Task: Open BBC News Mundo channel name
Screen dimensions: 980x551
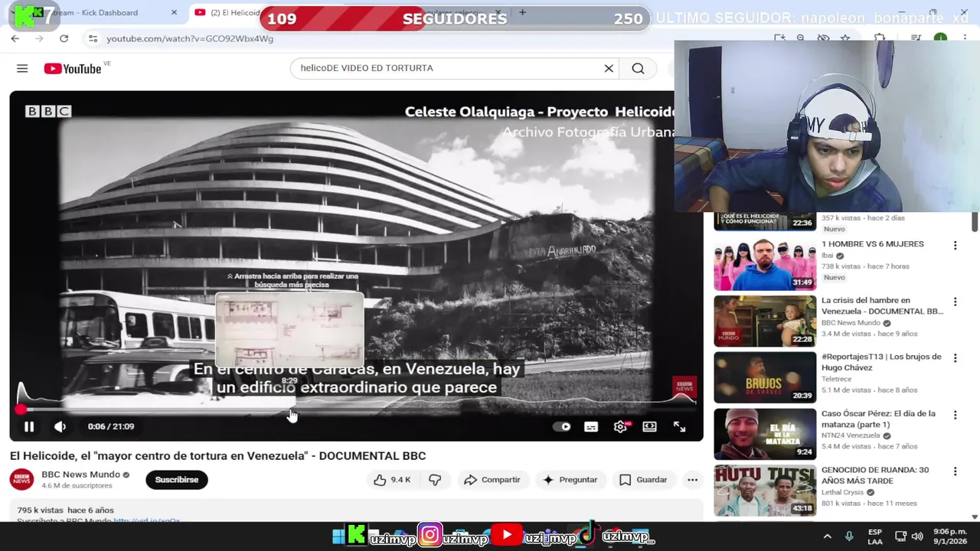Action: tap(81, 474)
